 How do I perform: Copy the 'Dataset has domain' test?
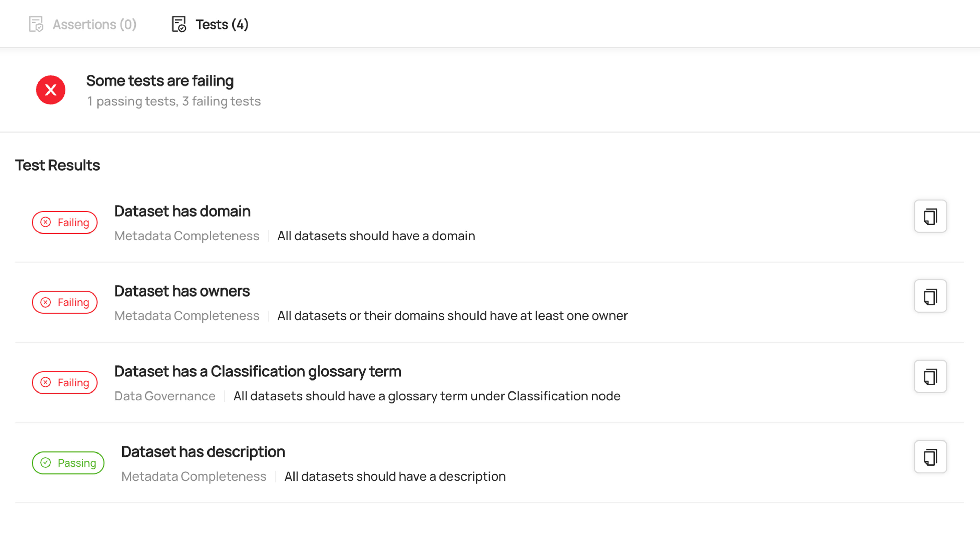pos(930,216)
